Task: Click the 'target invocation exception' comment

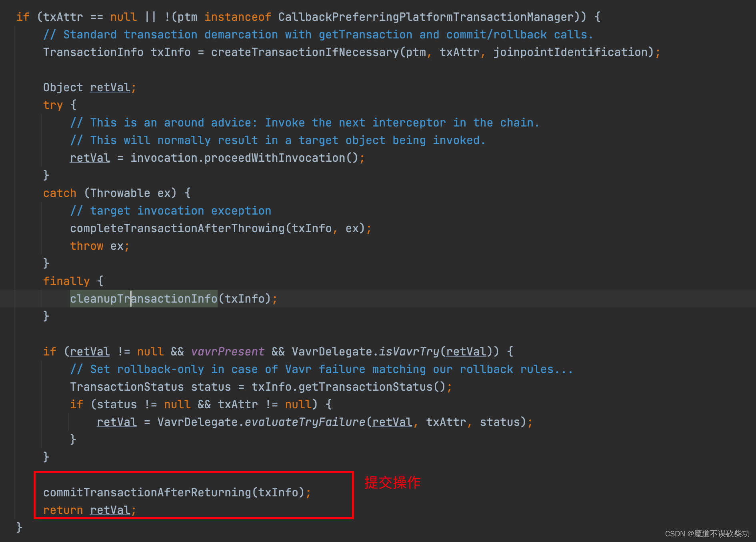Action: [x=171, y=211]
